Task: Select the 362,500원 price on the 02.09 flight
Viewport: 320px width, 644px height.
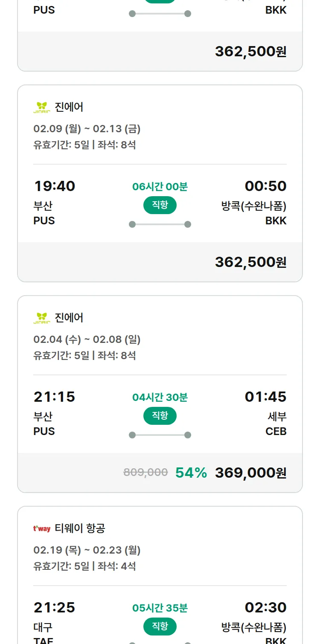Action: (250, 262)
